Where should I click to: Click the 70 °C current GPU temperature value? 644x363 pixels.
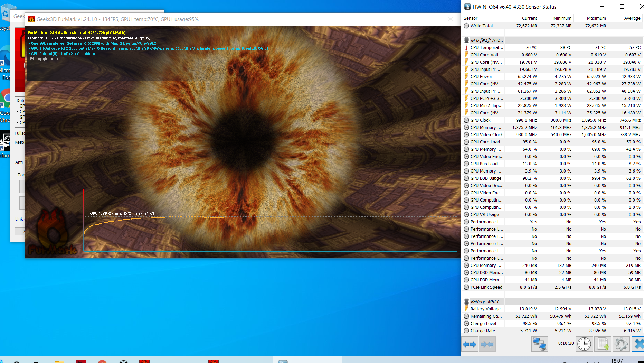point(531,48)
